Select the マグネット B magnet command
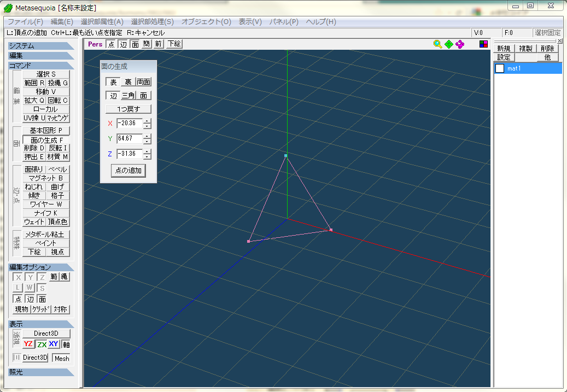Viewport: 567px width, 392px height. tap(46, 178)
